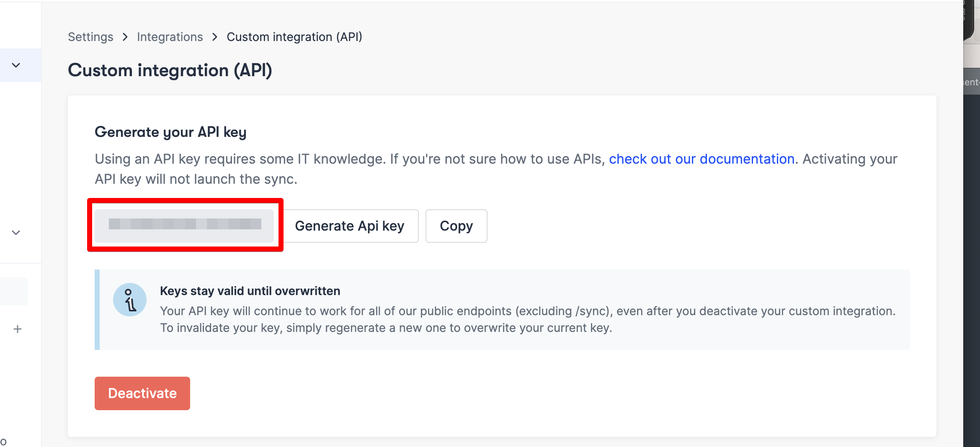Click the Custom integration (API) page title
The width and height of the screenshot is (980, 447).
pos(170,70)
